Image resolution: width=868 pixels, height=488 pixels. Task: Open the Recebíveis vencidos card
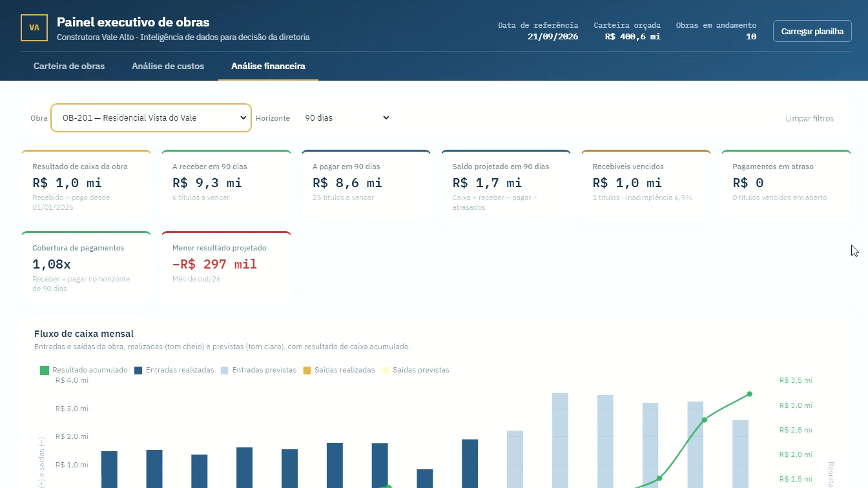pyautogui.click(x=646, y=187)
